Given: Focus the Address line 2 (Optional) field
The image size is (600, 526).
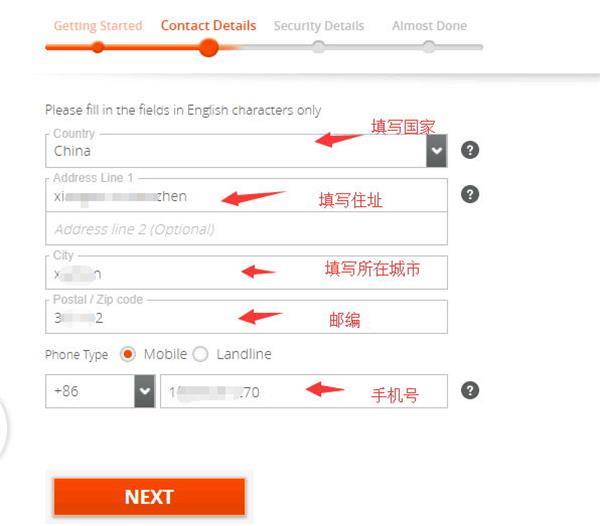Looking at the screenshot, I should pos(246,229).
